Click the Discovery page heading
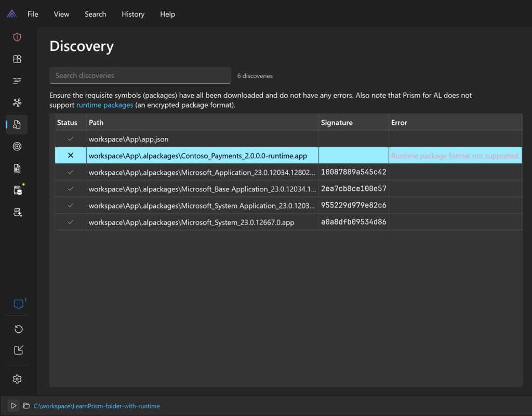 coord(82,46)
